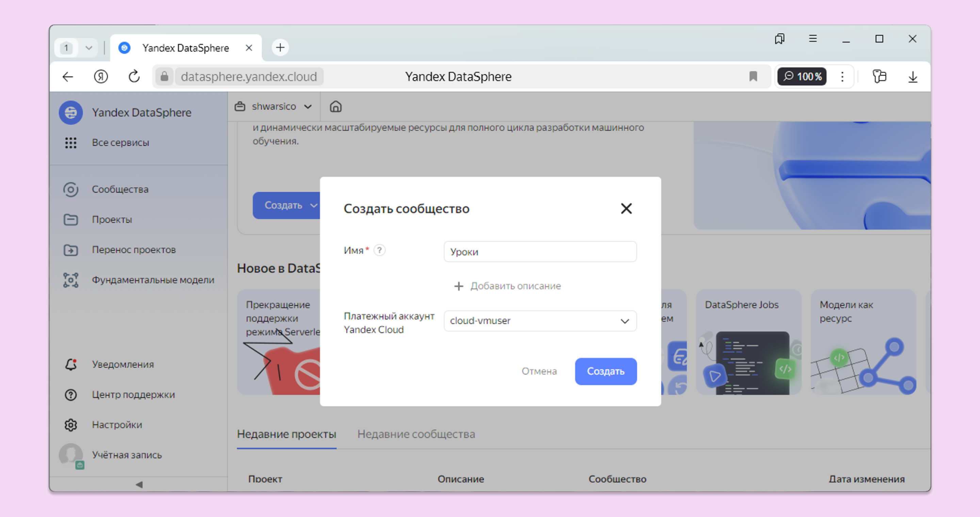
Task: Sort by Дата изменения column header
Action: (866, 479)
